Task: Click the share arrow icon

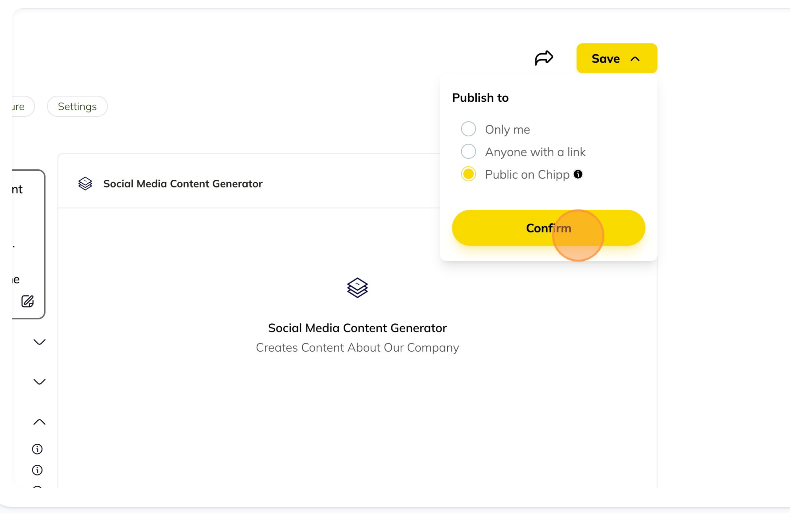Action: 544,58
